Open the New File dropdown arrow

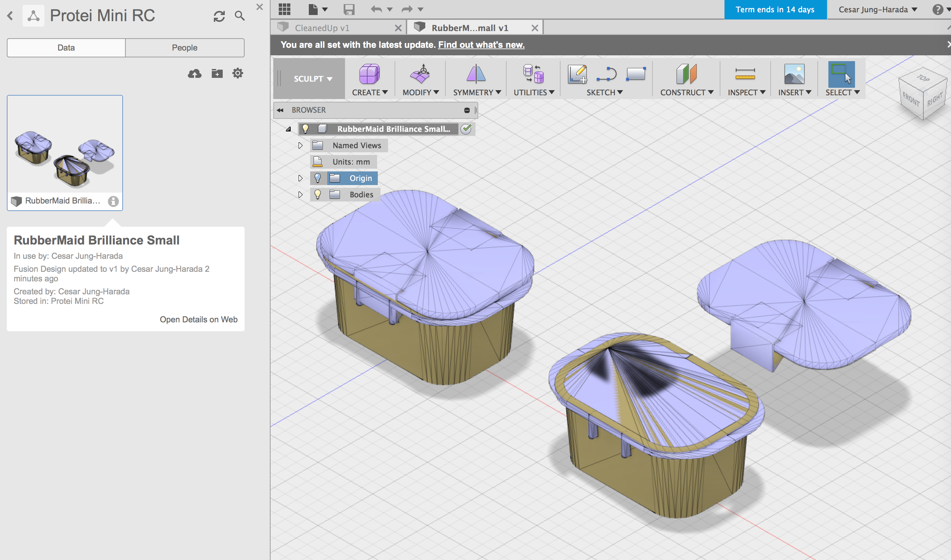325,10
